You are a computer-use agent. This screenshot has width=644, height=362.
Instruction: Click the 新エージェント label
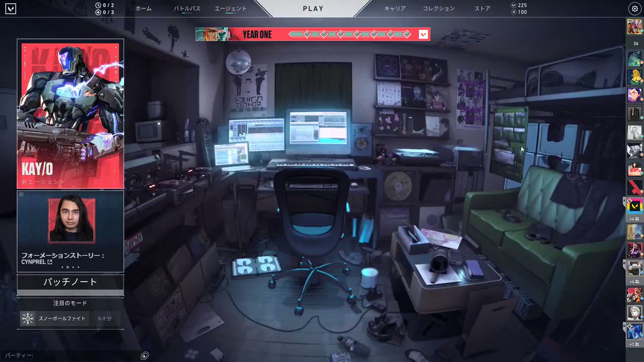pos(43,182)
